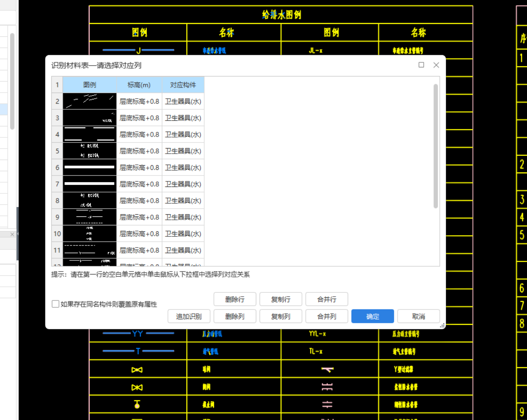The image size is (527, 420).
Task: Click the pink Y型过滤器 filter symbol
Action: (328, 368)
